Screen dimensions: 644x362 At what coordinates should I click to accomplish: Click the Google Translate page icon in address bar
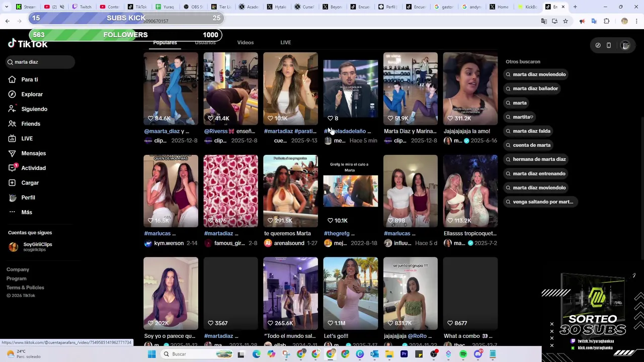click(544, 21)
